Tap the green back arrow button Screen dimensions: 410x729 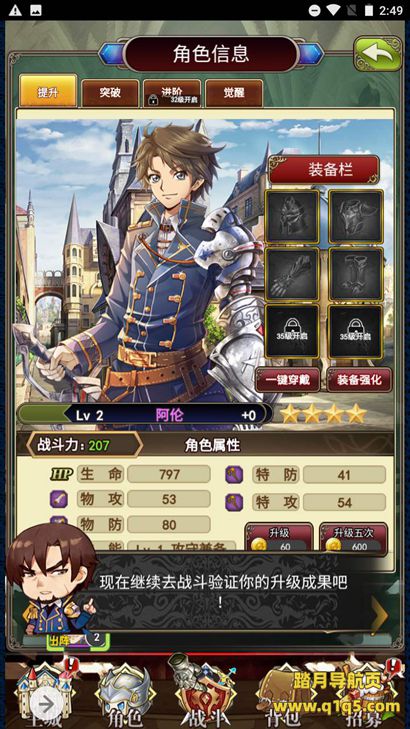pos(378,53)
